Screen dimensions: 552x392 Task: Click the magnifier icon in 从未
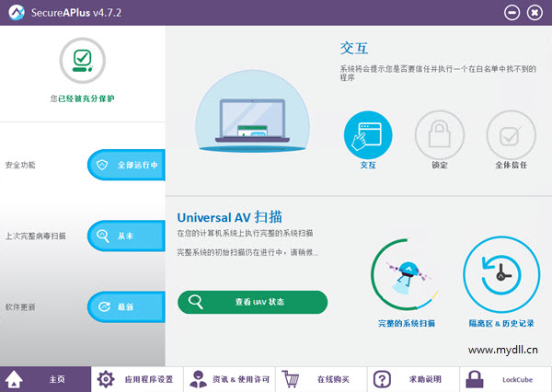tap(102, 236)
